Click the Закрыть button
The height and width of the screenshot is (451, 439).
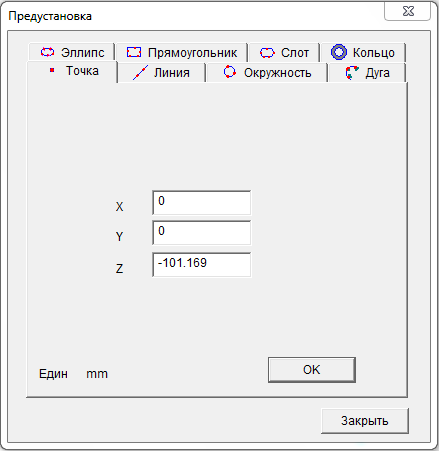coord(365,421)
